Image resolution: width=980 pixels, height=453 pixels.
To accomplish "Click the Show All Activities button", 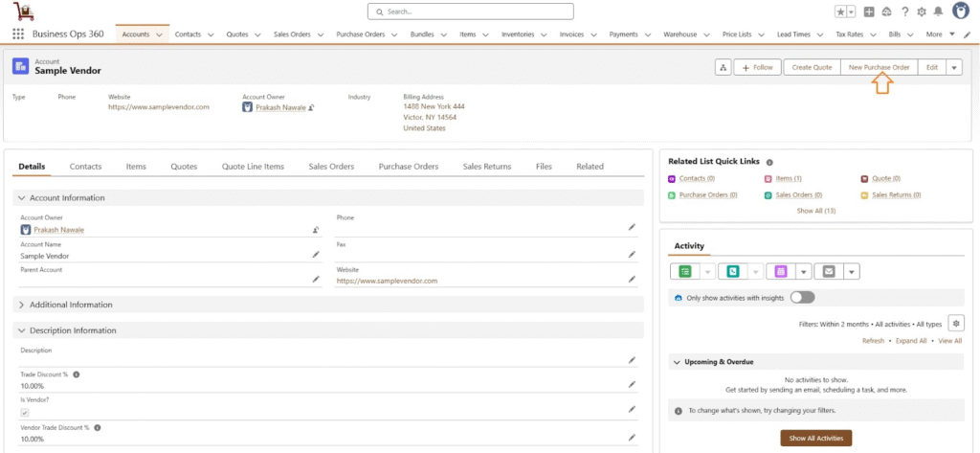I will coord(815,438).
